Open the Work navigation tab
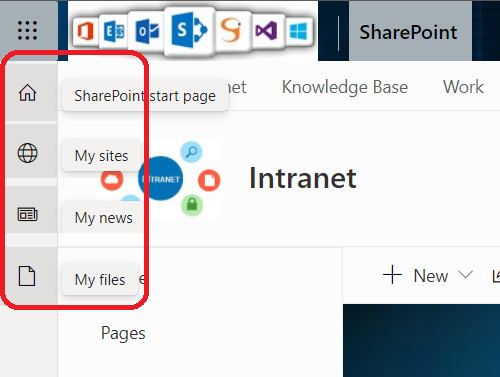The width and height of the screenshot is (500, 377). coord(463,87)
